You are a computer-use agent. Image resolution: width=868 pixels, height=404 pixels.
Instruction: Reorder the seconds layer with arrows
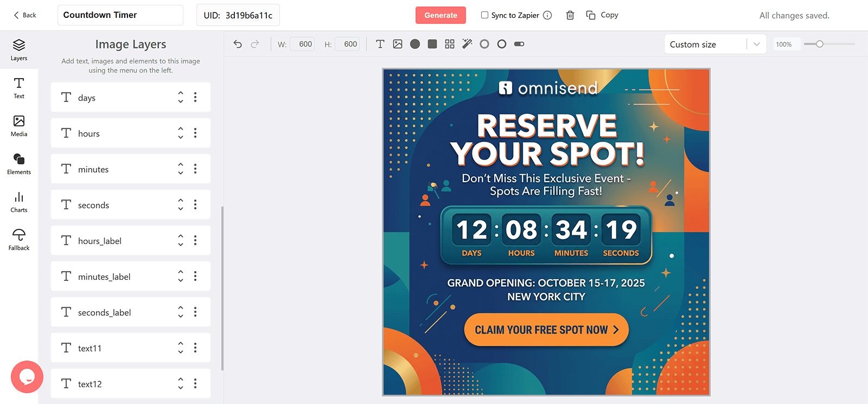(x=181, y=204)
